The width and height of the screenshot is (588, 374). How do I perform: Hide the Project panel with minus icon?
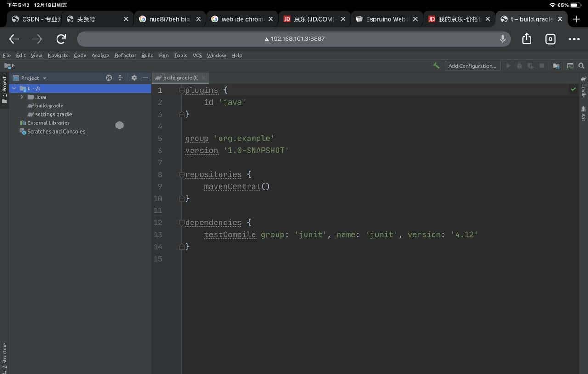click(x=145, y=78)
